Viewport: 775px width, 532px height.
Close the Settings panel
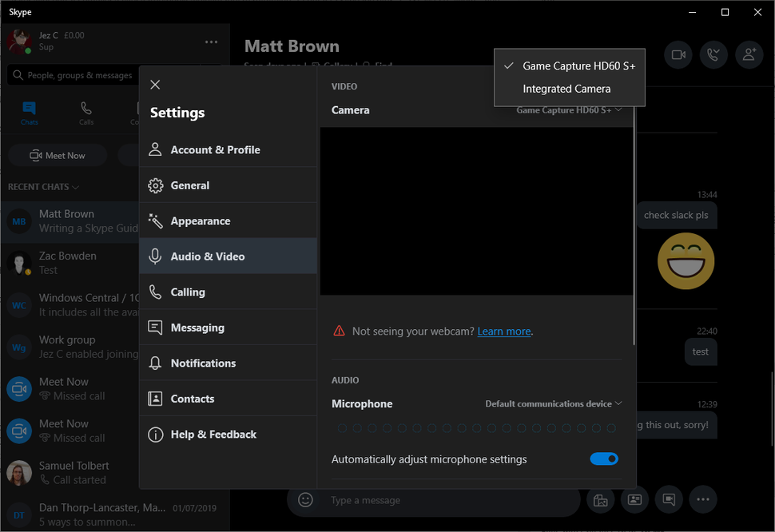tap(155, 84)
